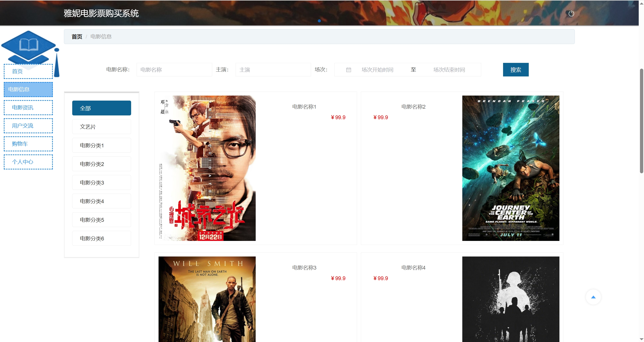Open 个人中心 in the sidebar menu
This screenshot has height=342, width=644.
pyautogui.click(x=28, y=162)
